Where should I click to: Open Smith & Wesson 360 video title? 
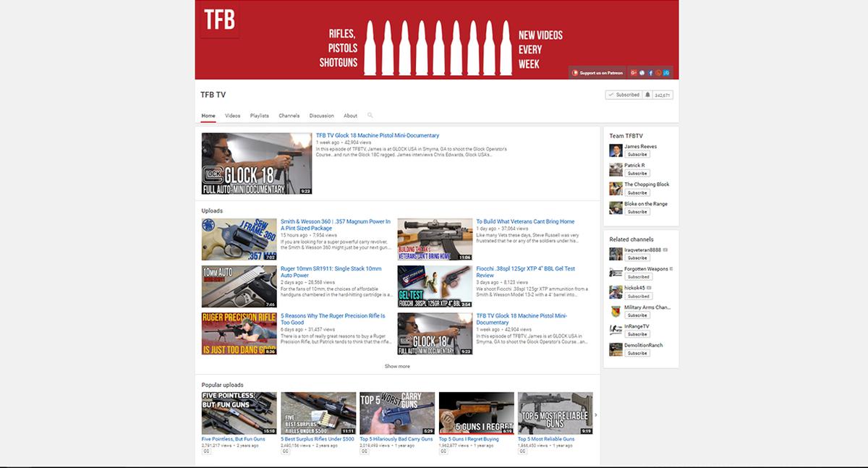[336, 225]
